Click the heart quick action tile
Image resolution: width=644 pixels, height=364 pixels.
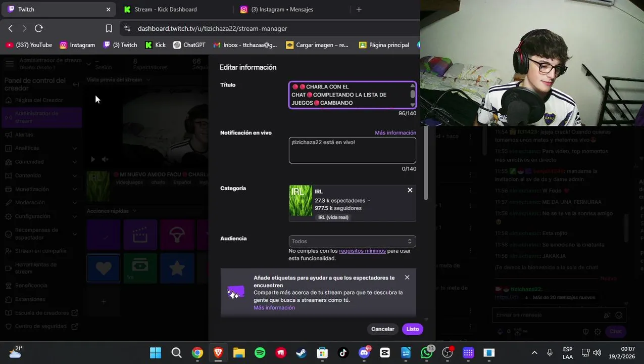tap(104, 268)
